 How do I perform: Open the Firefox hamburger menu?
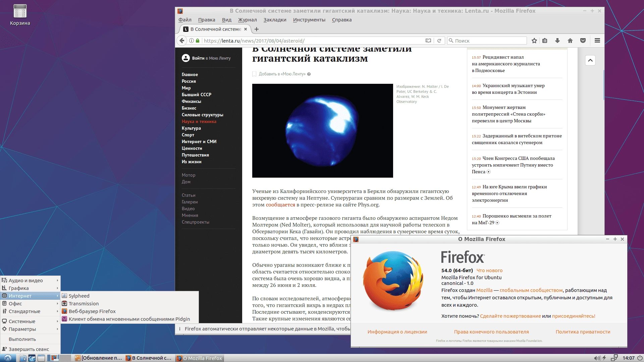[597, 41]
